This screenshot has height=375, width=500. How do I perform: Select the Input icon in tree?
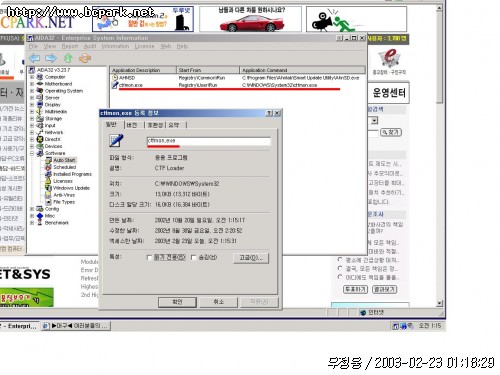(x=40, y=126)
